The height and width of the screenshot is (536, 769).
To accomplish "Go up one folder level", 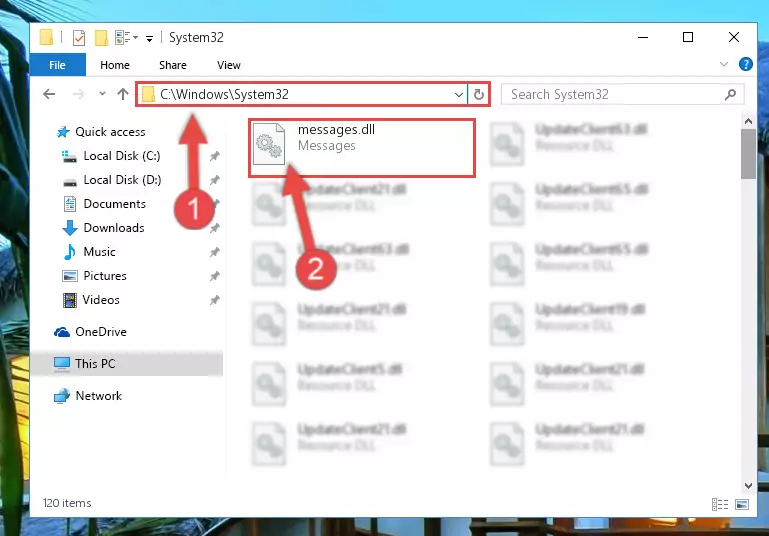I will pos(123,94).
